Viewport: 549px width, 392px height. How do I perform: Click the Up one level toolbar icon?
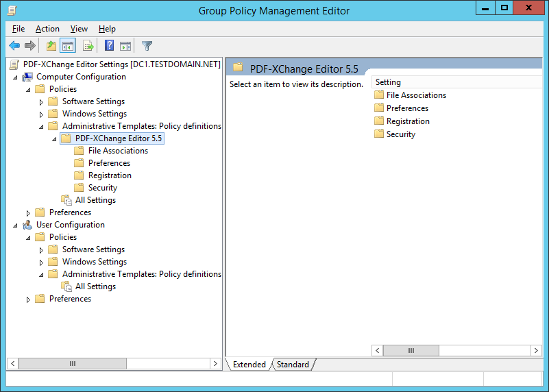(51, 45)
